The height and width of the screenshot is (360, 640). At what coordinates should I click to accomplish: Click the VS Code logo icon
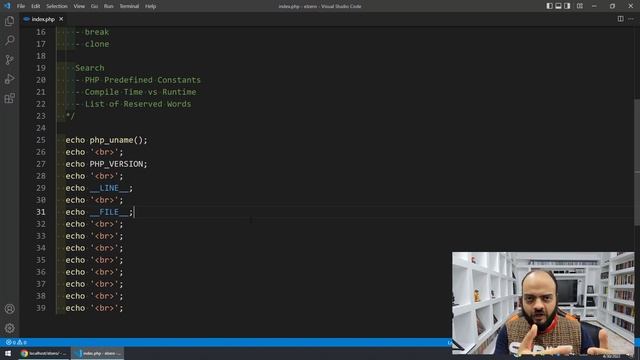7,6
